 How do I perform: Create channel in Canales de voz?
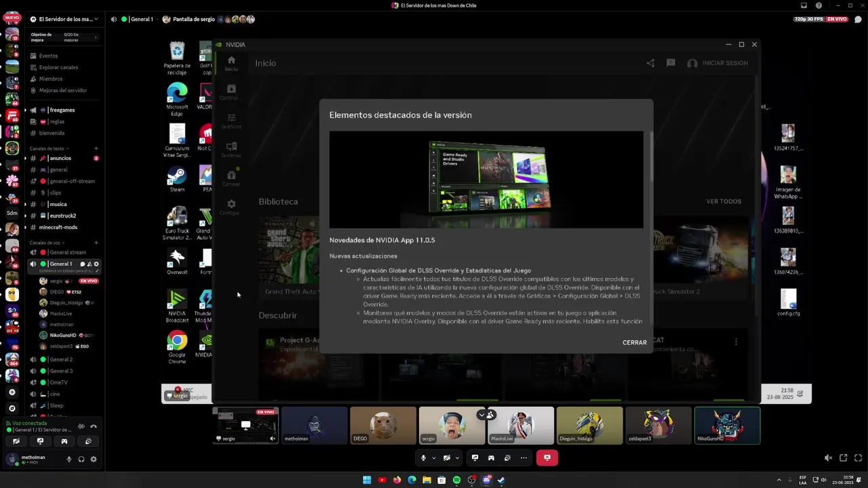(x=96, y=243)
